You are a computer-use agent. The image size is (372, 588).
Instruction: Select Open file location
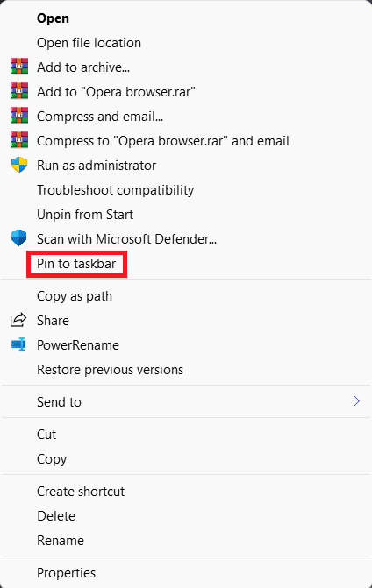tap(89, 43)
